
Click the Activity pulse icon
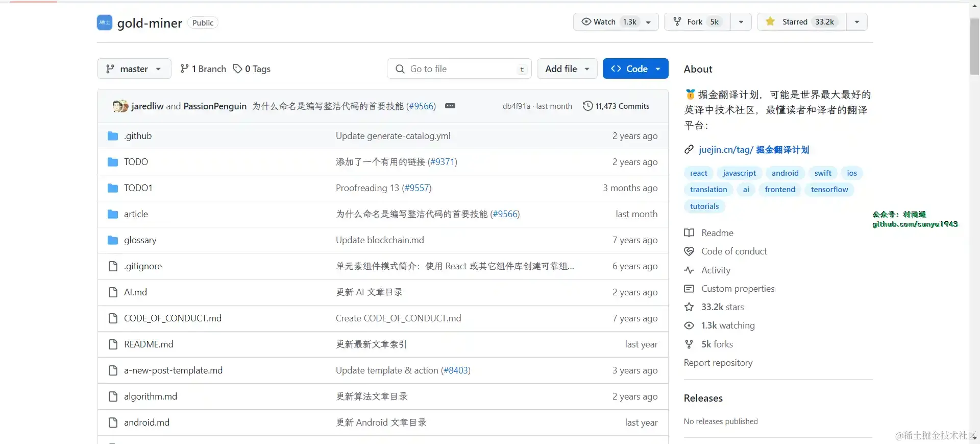689,270
